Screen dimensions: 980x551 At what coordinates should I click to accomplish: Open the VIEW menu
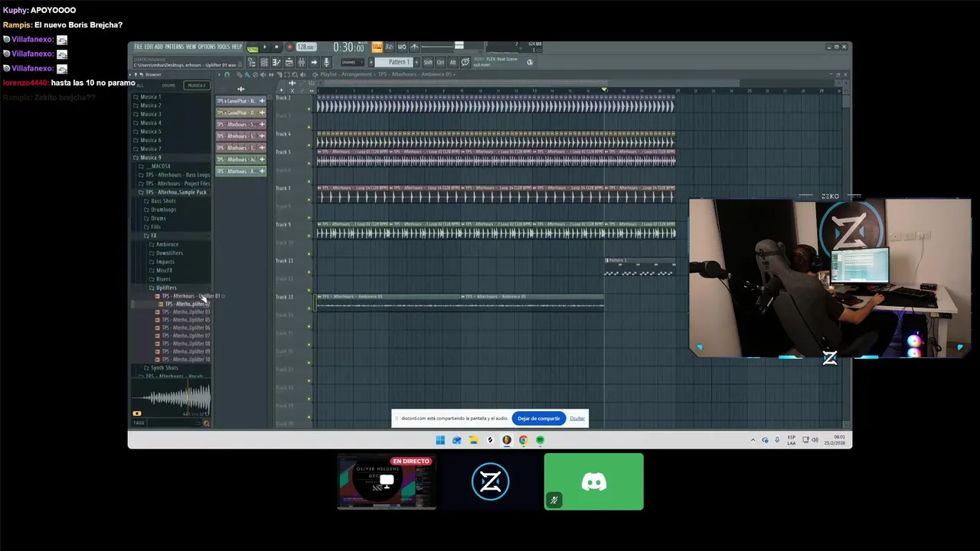coord(191,47)
